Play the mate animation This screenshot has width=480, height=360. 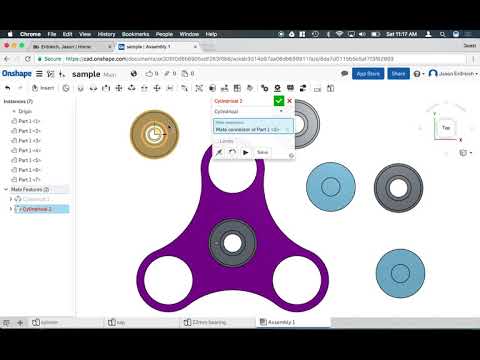[x=246, y=153]
